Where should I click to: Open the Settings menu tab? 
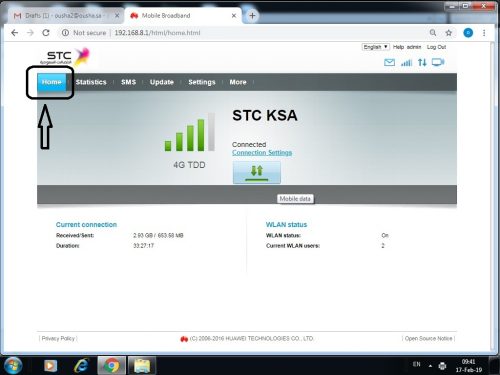(x=202, y=82)
